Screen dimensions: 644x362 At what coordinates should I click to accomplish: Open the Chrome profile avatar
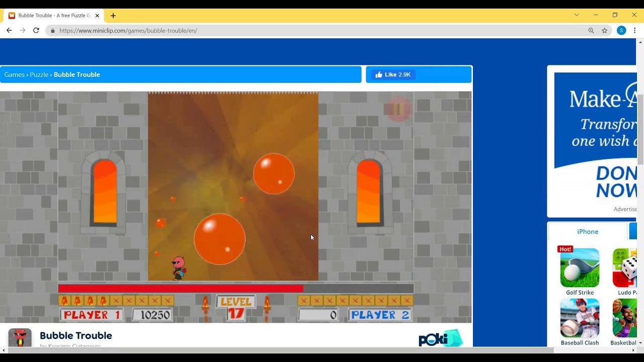pos(621,31)
